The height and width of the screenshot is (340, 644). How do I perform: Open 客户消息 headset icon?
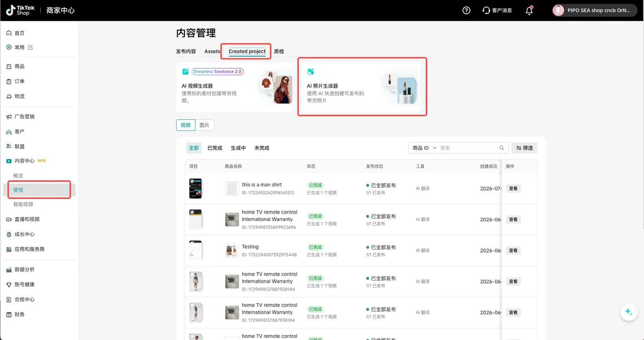point(497,10)
